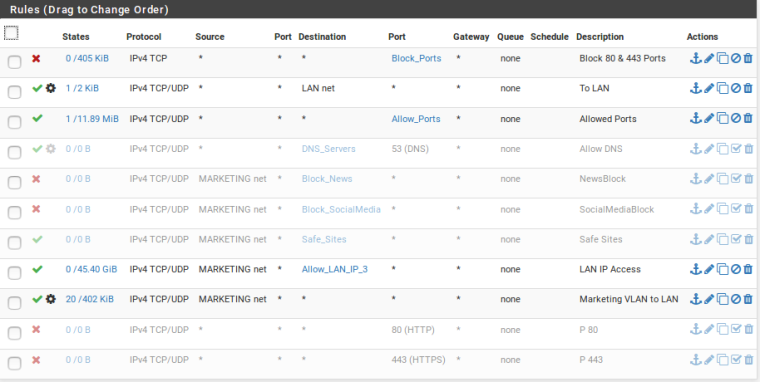This screenshot has width=760, height=382.
Task: Delete the To LAN rule
Action: (748, 89)
